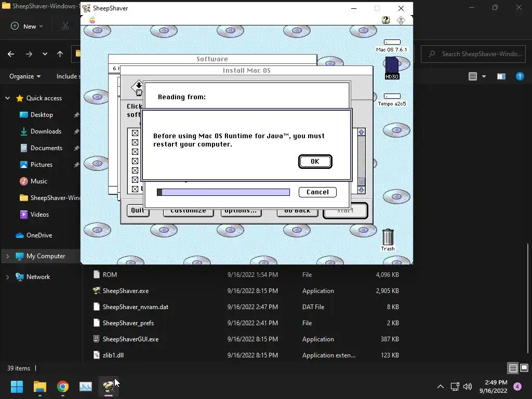Toggle the fifth software checkbox in installer list

point(135,170)
